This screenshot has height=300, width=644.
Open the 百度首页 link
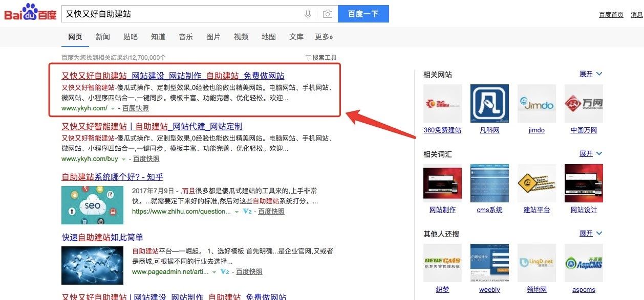click(x=611, y=15)
